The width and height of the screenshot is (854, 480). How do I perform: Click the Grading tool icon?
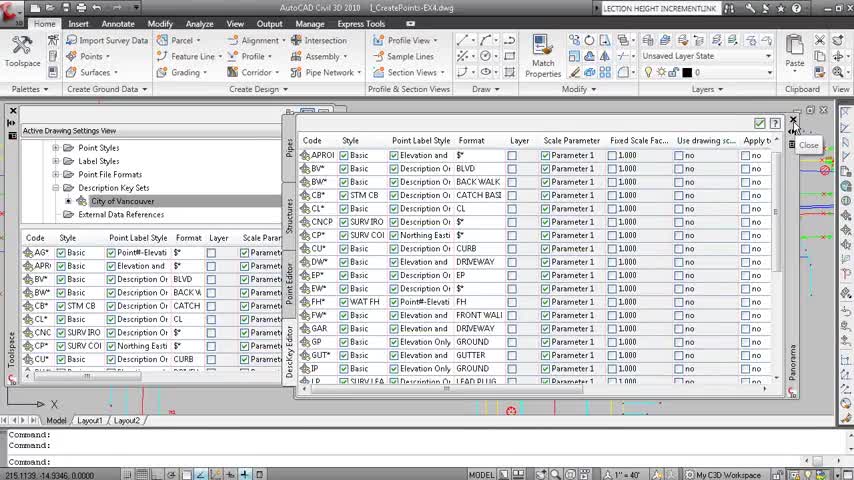[x=162, y=72]
